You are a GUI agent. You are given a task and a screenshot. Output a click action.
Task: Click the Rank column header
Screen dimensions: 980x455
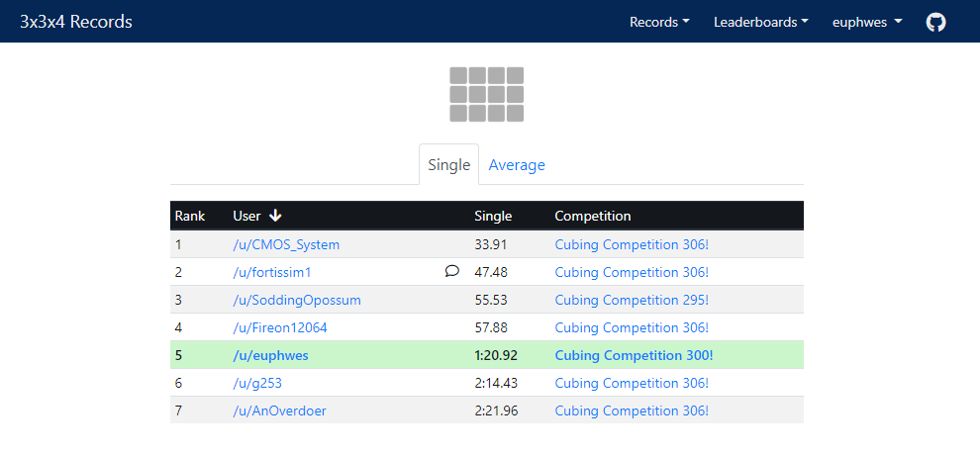(x=189, y=216)
